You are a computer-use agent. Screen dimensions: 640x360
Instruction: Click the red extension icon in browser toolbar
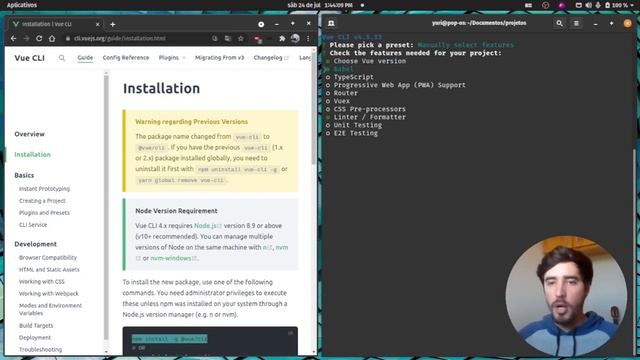[258, 39]
